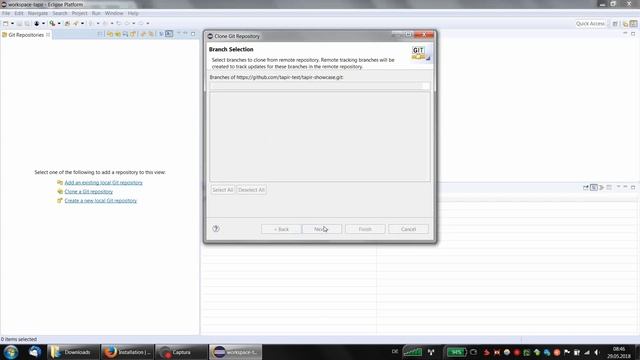Screen dimensions: 640x360
Task: Open the Help menu
Action: [133, 13]
